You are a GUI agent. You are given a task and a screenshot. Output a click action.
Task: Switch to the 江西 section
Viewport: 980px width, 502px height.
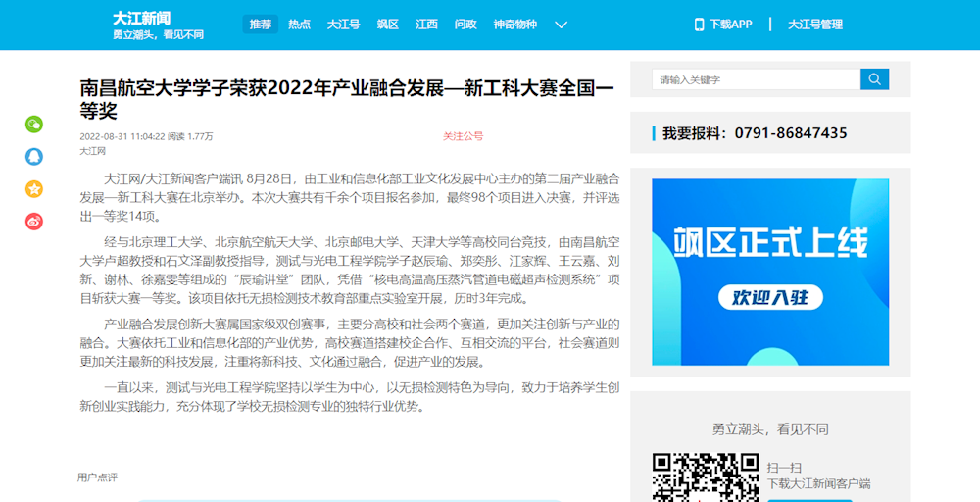[x=426, y=25]
